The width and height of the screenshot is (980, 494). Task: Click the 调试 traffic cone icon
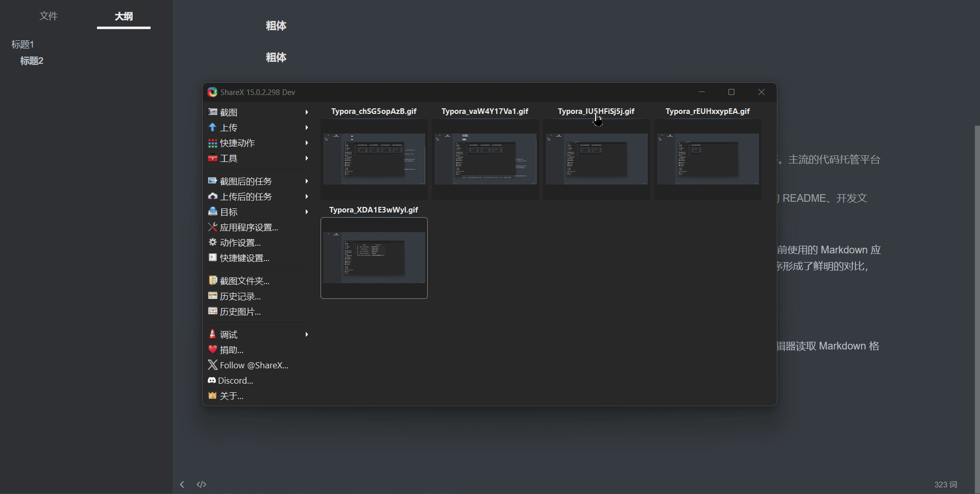click(x=213, y=334)
